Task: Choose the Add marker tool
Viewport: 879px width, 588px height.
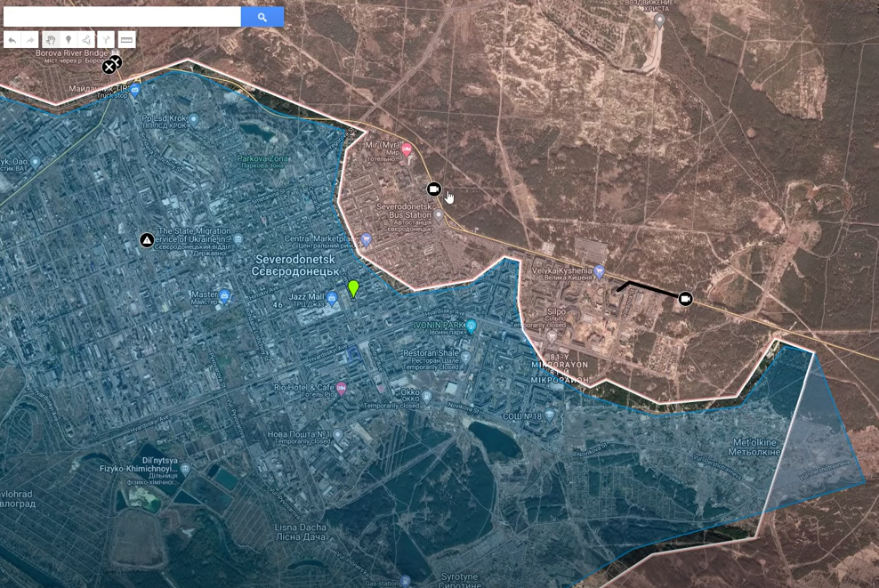Action: 69,40
